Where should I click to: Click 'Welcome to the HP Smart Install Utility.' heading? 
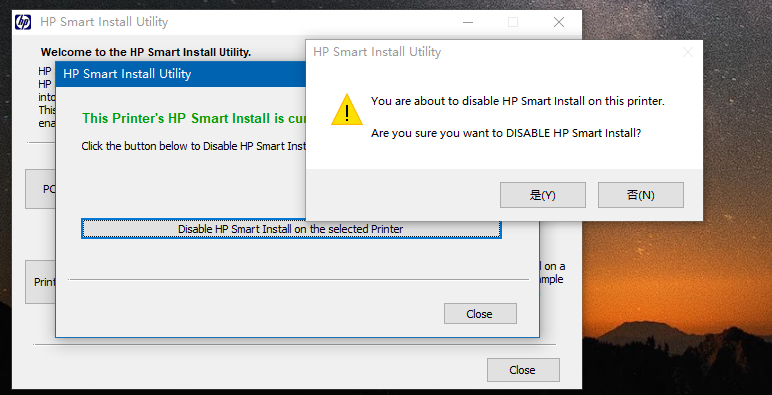146,52
